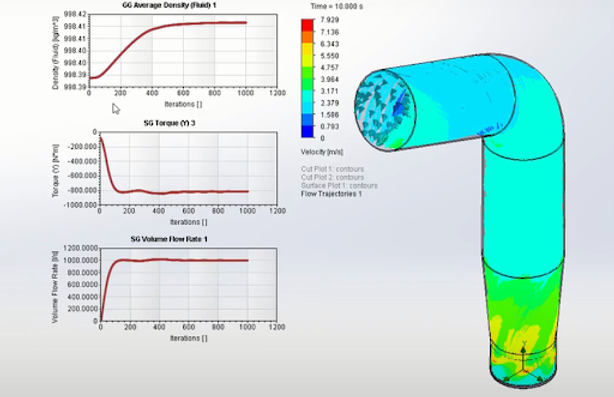Click the legend maximum value 7.929
This screenshot has width=614, height=397.
(329, 20)
